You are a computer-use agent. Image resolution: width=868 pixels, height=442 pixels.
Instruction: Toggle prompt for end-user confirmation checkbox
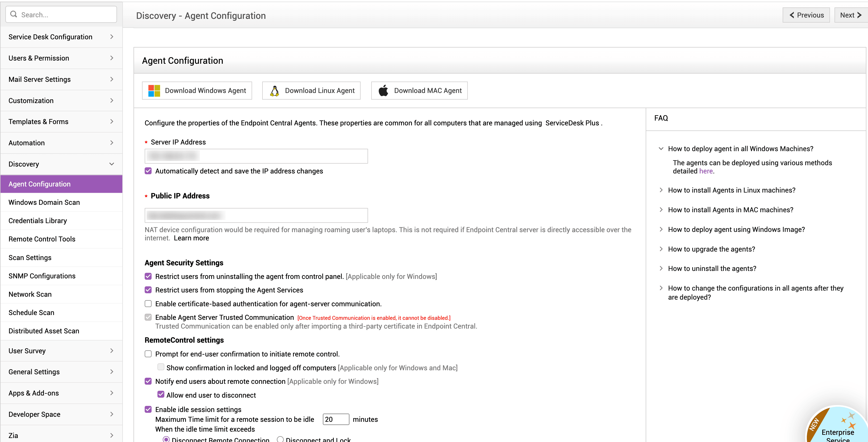(x=148, y=354)
